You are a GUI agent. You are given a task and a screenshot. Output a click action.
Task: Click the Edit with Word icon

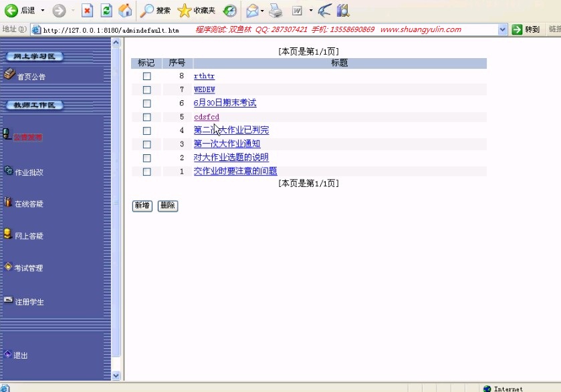click(x=297, y=11)
